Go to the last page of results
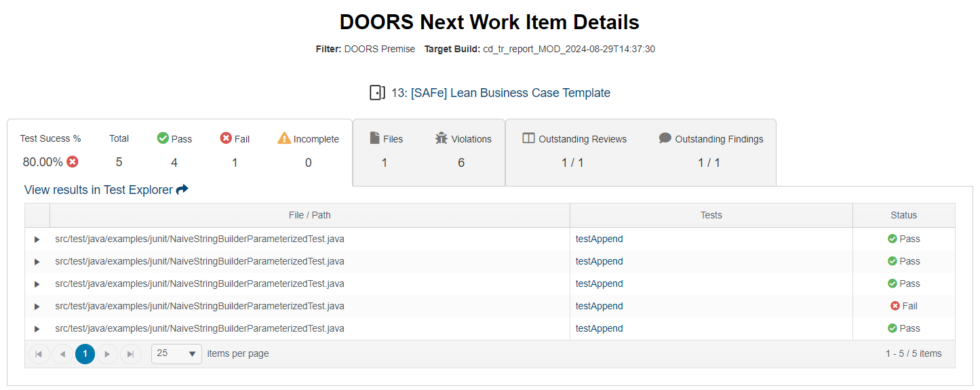 point(130,354)
